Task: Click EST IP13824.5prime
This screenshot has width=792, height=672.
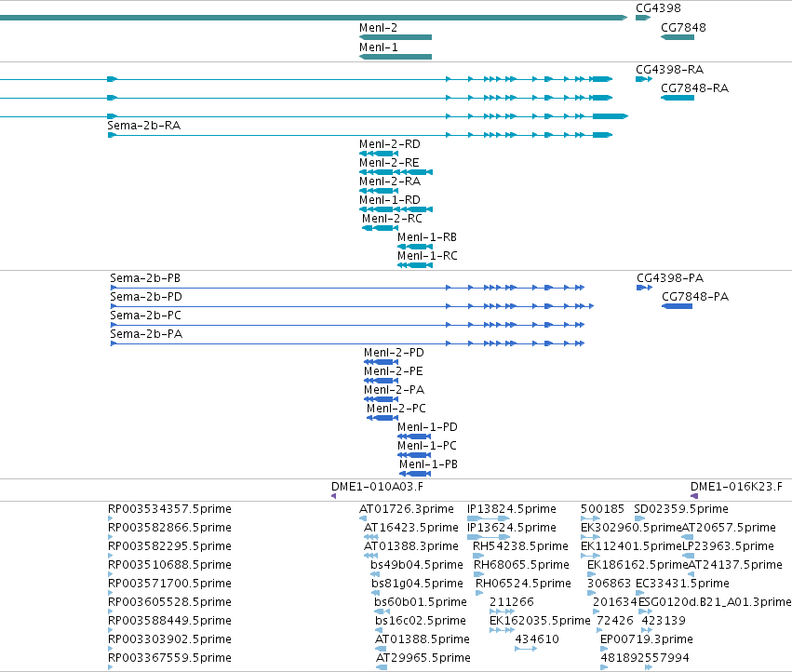Action: (x=489, y=518)
